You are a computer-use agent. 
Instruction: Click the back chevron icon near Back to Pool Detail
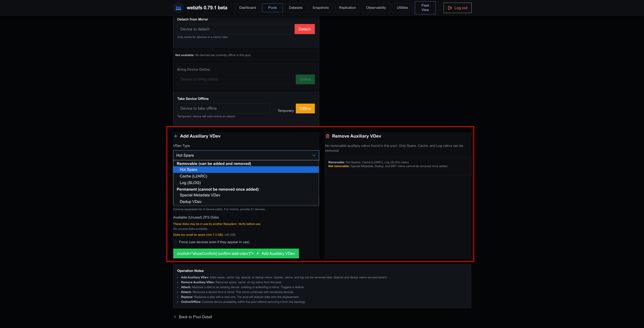pos(175,317)
